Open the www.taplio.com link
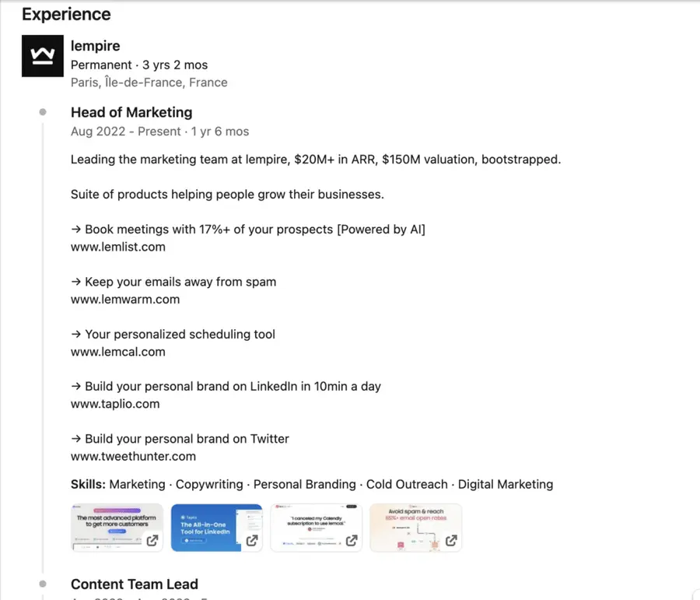Viewport: 700px width, 600px height. click(x=114, y=403)
